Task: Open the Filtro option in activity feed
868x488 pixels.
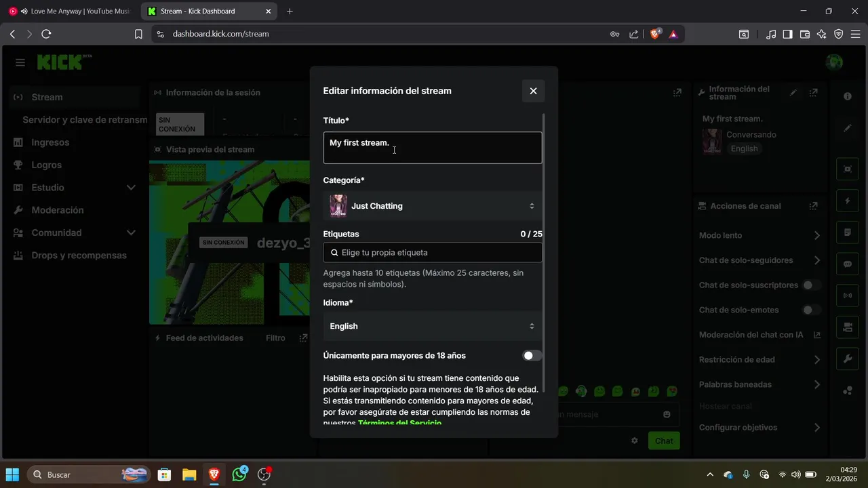Action: point(275,338)
